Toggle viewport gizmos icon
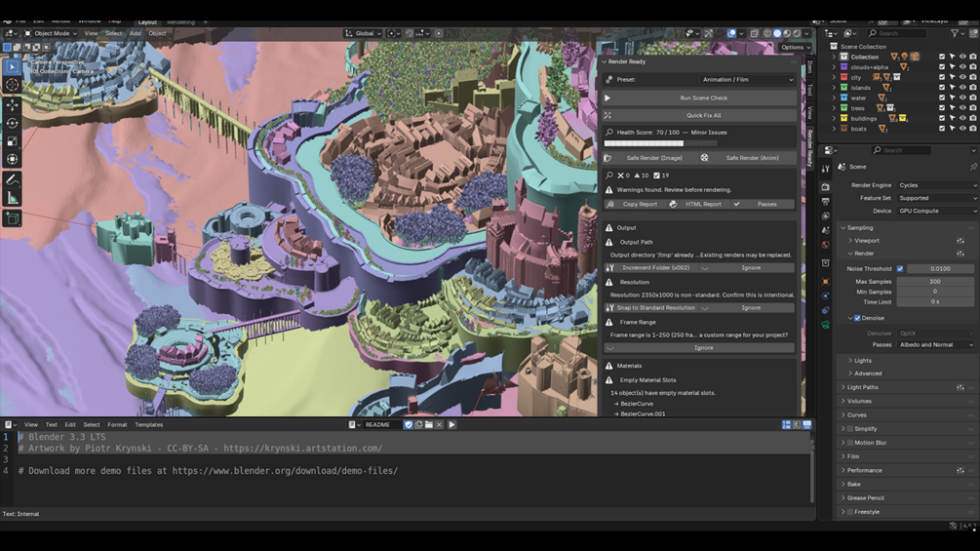The image size is (980, 551). pyautogui.click(x=708, y=34)
